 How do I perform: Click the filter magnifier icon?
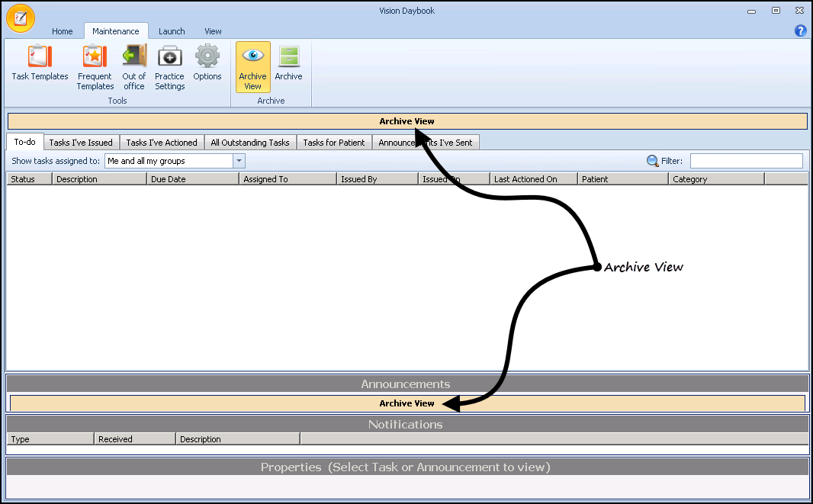click(652, 161)
